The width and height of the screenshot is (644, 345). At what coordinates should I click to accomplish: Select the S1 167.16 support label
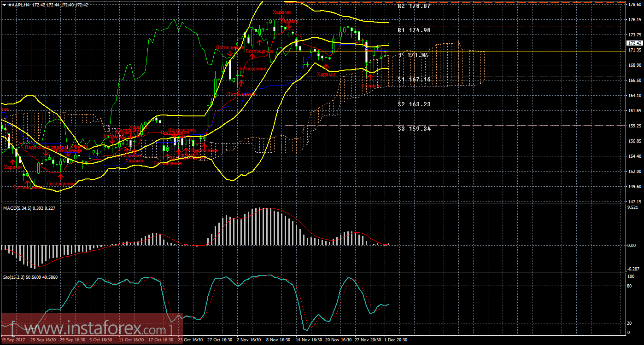[413, 80]
